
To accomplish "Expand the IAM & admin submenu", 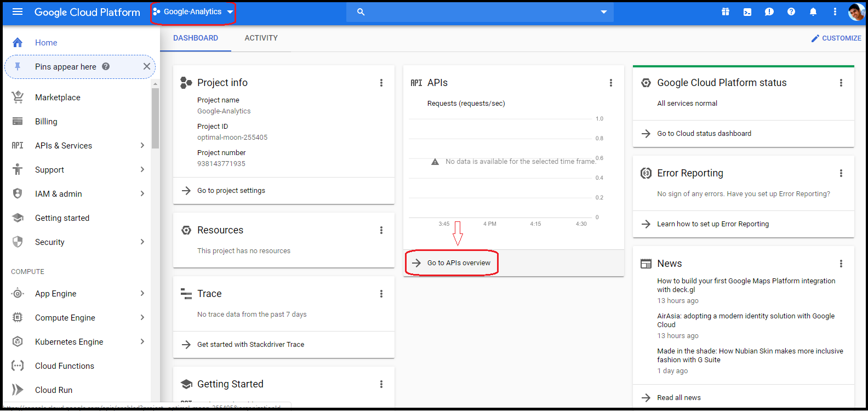I will click(x=142, y=193).
